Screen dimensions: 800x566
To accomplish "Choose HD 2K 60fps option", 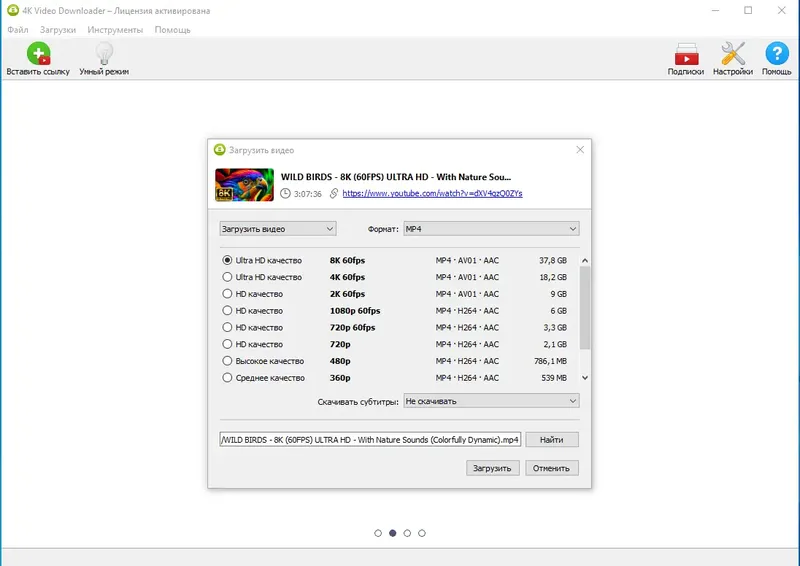I will [227, 294].
